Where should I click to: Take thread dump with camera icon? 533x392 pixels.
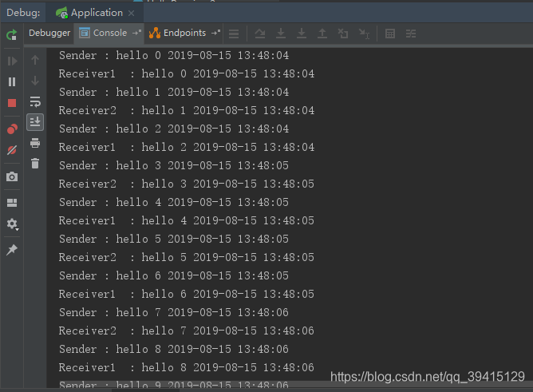coord(12,176)
